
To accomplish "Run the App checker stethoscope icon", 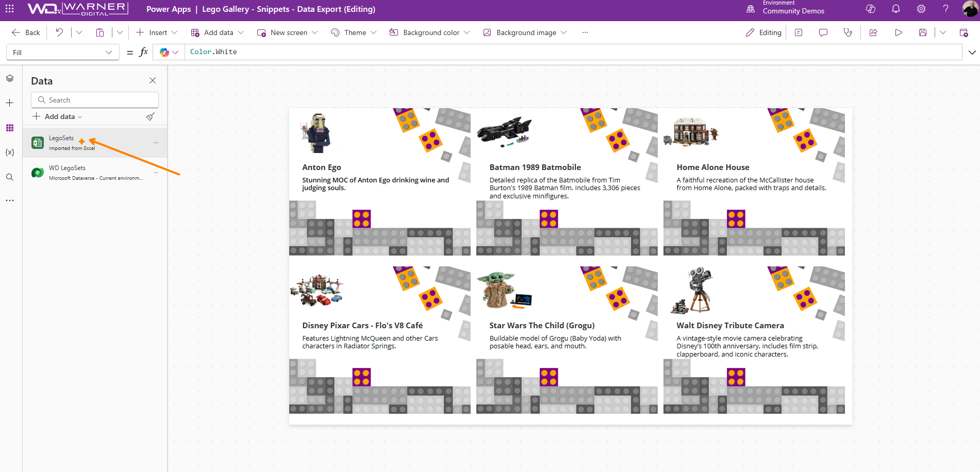I will click(x=848, y=32).
